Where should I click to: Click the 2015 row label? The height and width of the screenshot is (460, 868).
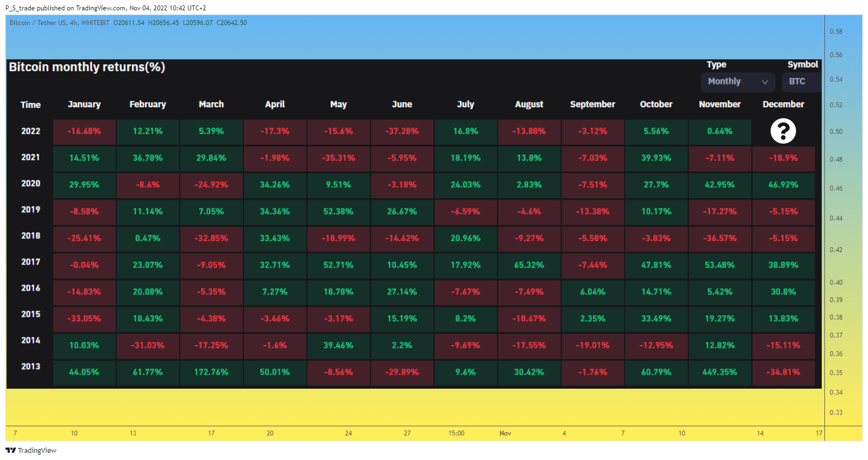point(30,314)
